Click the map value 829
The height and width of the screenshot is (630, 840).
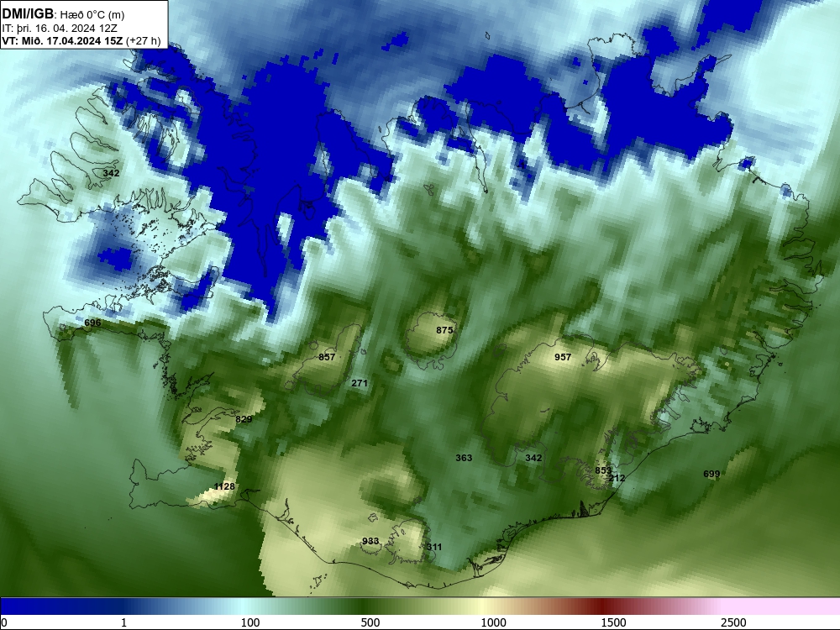[244, 419]
